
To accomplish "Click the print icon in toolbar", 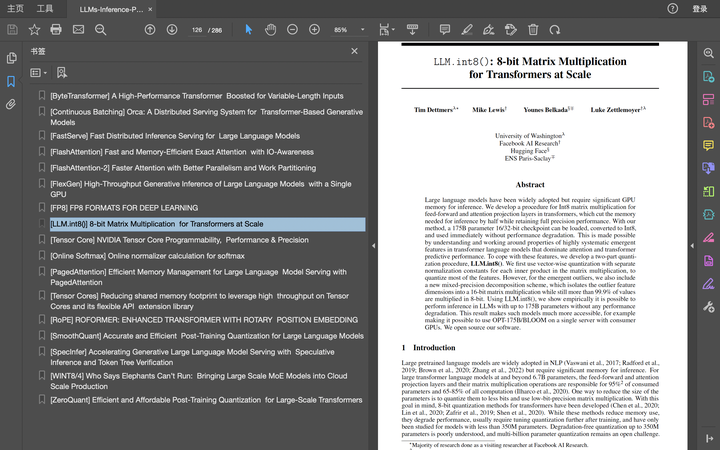I will (56, 29).
